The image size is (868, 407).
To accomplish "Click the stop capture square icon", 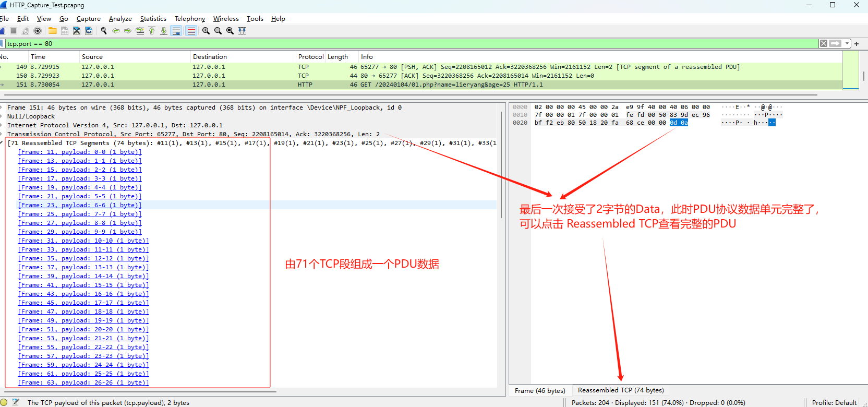I will 14,31.
